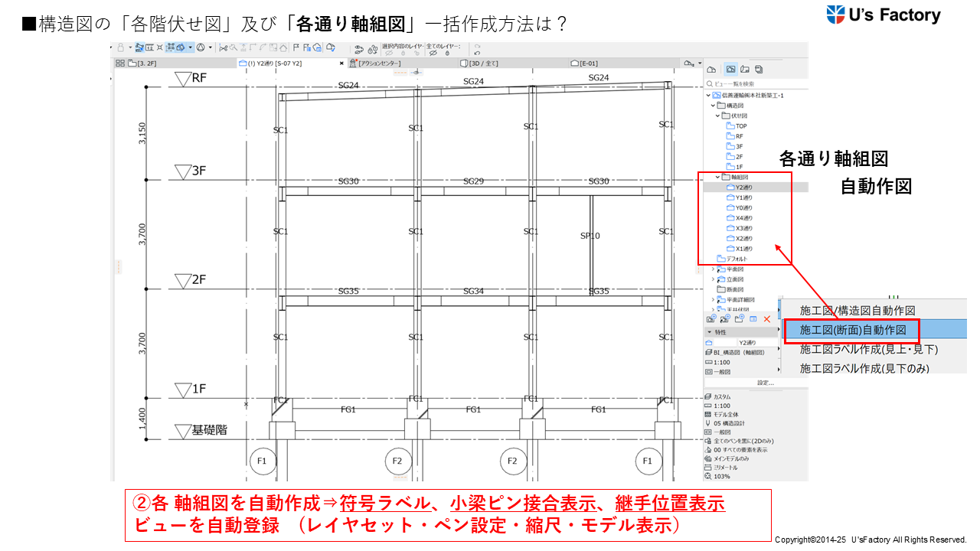Collapse the 軸組図 folder
The width and height of the screenshot is (980, 551).
pyautogui.click(x=718, y=177)
